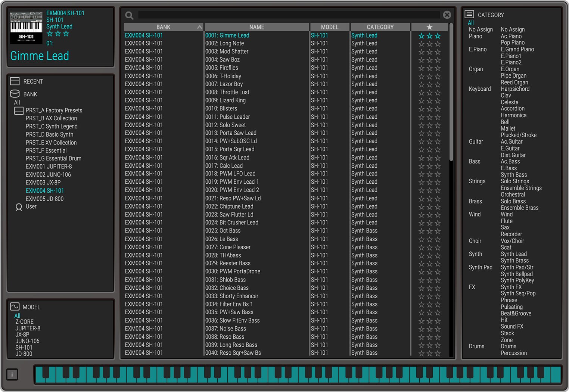Select EXM002 JUNO-106 bank
This screenshot has height=392, width=569.
tap(48, 174)
